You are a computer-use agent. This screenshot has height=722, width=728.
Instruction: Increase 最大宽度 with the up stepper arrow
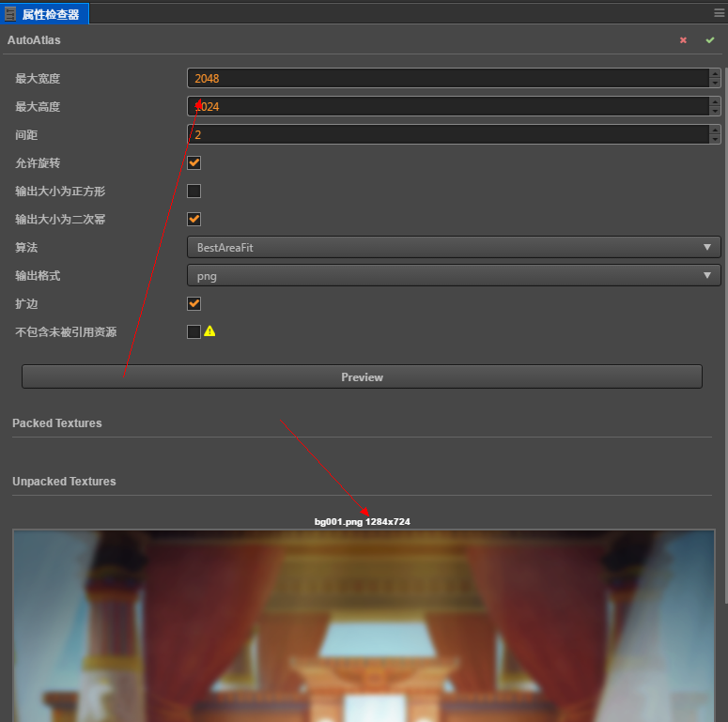(x=715, y=73)
